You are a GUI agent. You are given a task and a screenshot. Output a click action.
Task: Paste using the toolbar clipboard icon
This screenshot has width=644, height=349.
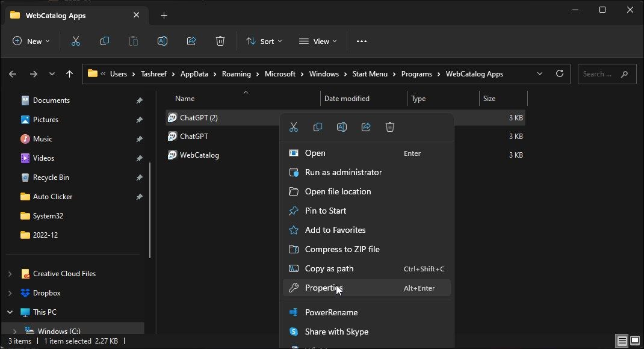coord(133,41)
